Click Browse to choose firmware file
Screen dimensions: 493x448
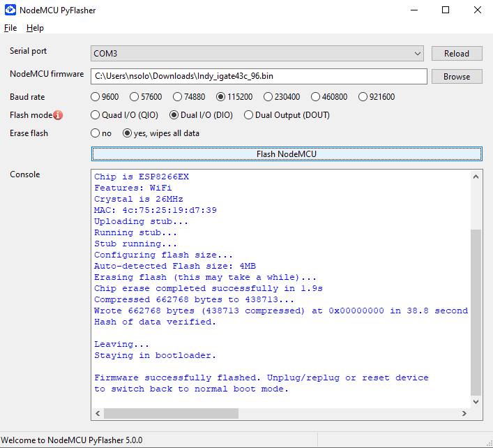(456, 77)
